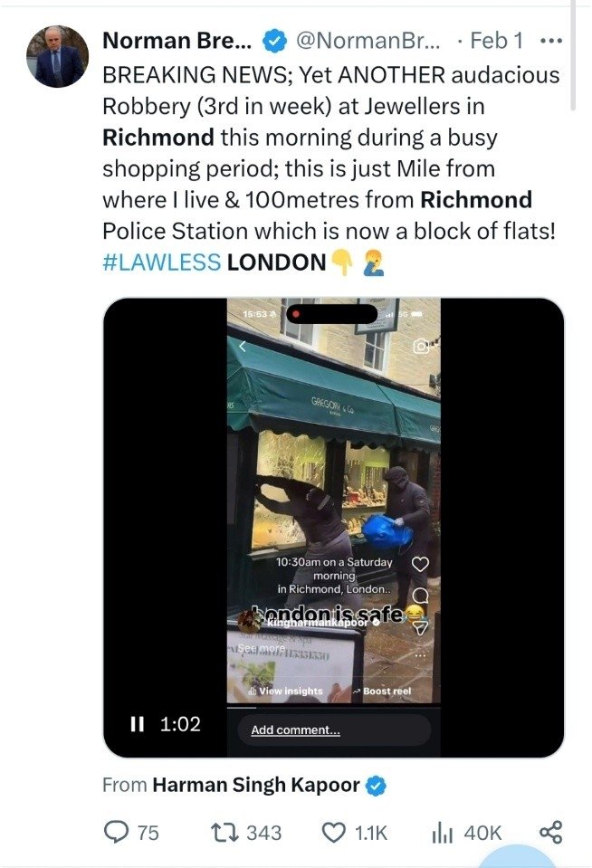Pause the video playback
Viewport: 592px width, 868px height.
click(137, 723)
